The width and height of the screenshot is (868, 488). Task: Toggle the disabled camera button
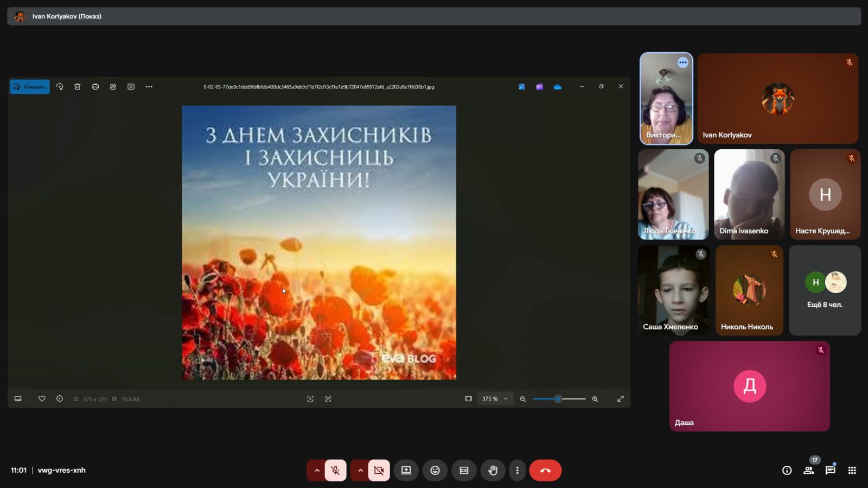click(x=379, y=470)
